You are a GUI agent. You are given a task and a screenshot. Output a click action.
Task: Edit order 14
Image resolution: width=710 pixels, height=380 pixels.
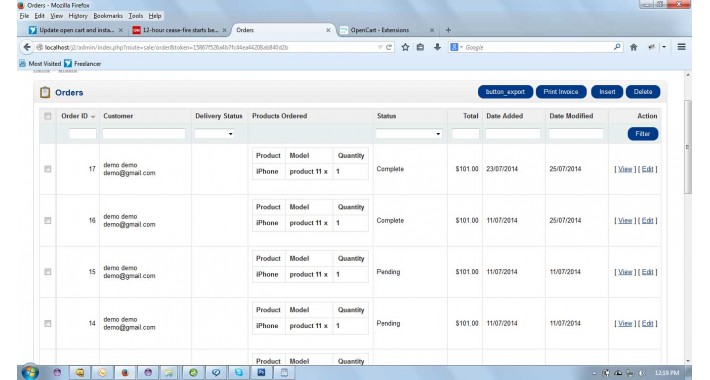(648, 323)
